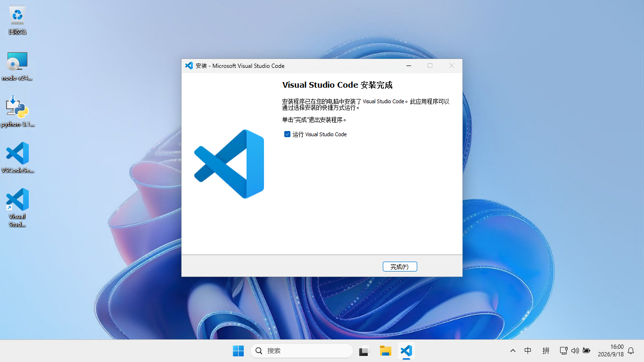The height and width of the screenshot is (362, 644).
Task: Close the installer window
Action: (452, 66)
